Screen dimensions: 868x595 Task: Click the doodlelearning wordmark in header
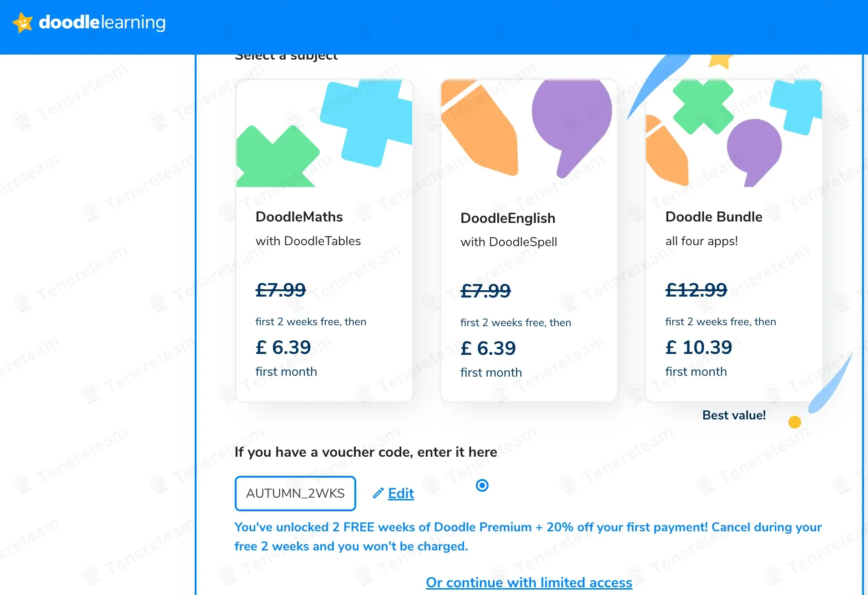pos(102,22)
